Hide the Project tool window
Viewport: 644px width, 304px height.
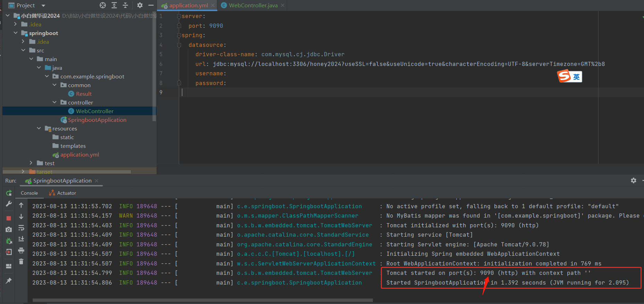[x=151, y=5]
